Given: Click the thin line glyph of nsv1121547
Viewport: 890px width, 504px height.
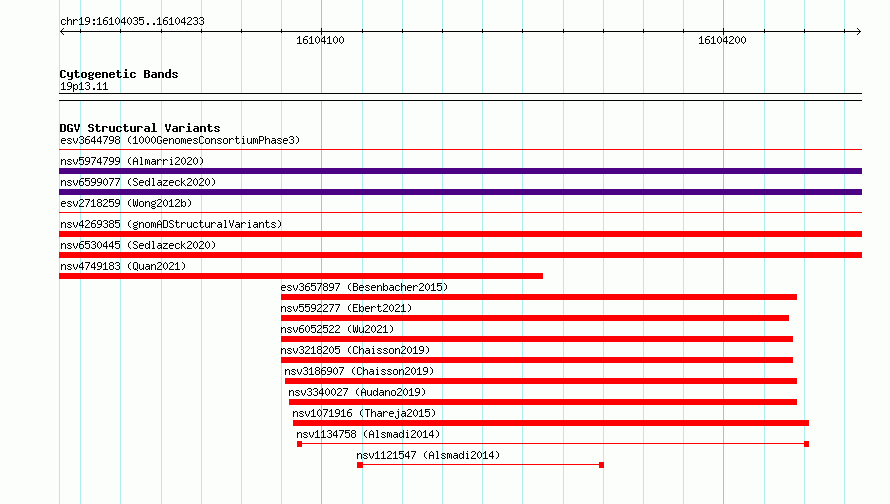Looking at the screenshot, I should coord(480,465).
